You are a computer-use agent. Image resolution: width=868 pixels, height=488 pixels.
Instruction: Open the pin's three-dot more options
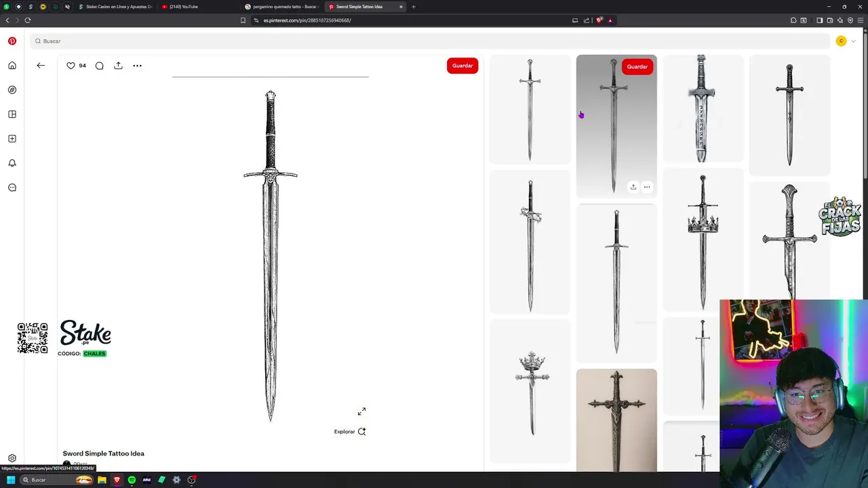click(137, 66)
